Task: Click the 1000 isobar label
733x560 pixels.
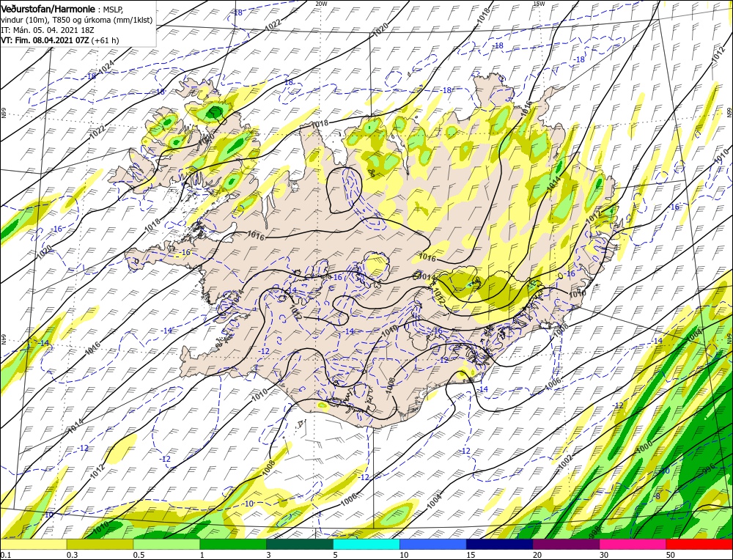Action: [x=644, y=447]
